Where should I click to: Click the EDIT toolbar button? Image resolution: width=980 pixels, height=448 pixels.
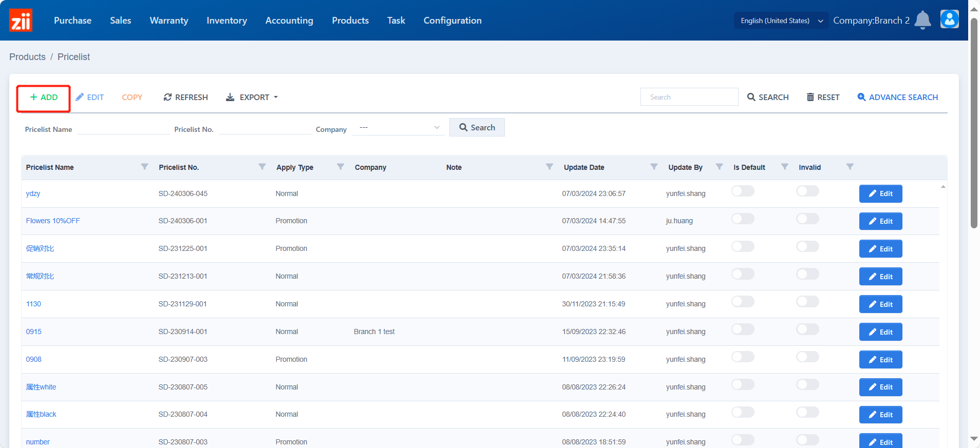(90, 98)
